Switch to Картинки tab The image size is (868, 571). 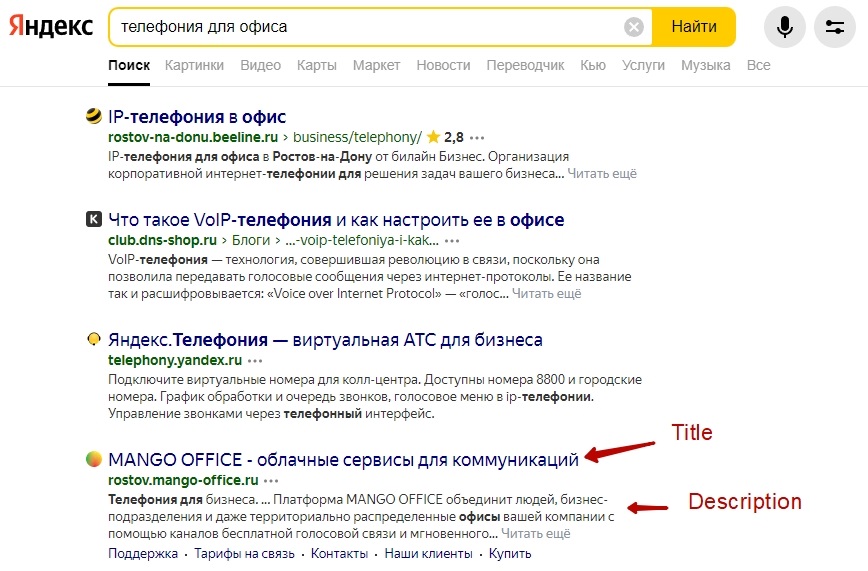(194, 65)
